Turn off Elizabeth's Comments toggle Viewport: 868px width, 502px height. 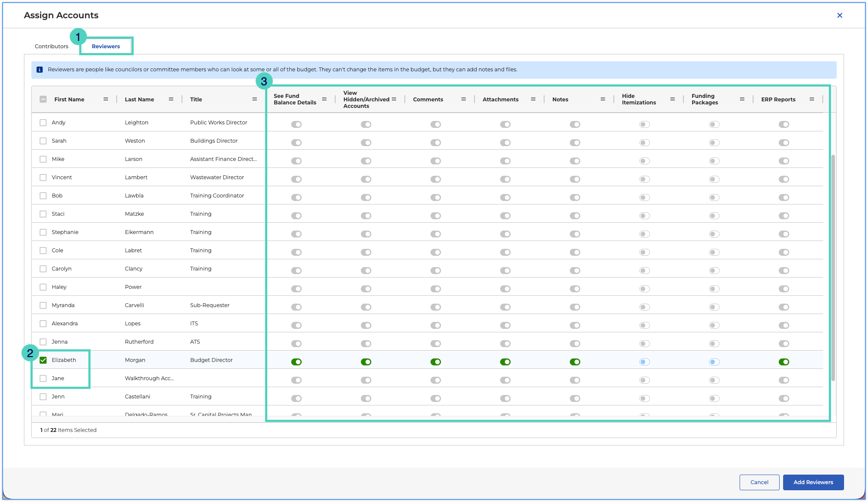tap(436, 362)
